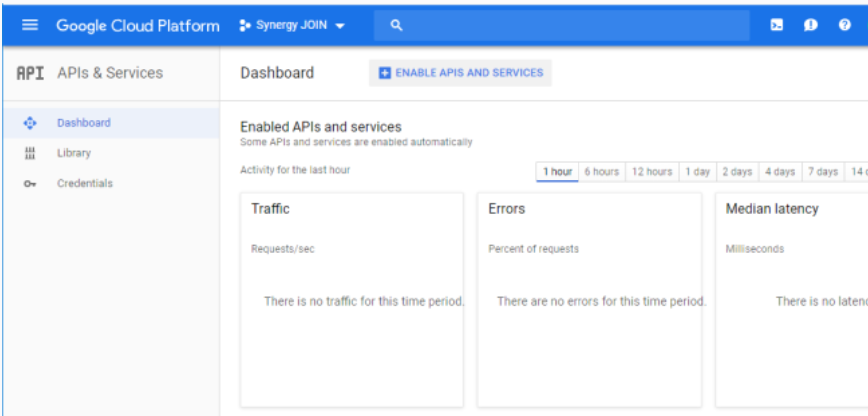This screenshot has width=868, height=416.
Task: Click the Median latency card title
Action: coord(772,209)
